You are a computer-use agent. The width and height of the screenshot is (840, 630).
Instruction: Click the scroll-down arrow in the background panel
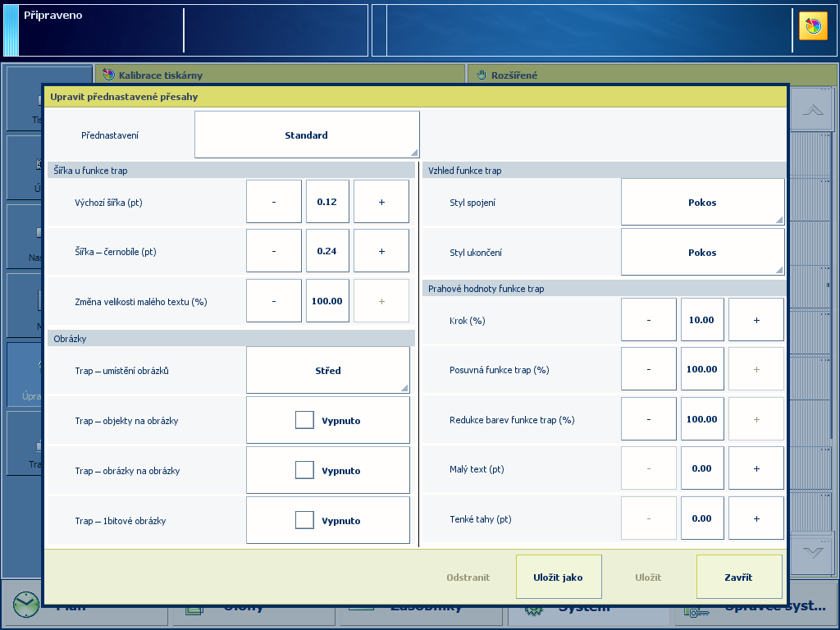[x=813, y=552]
